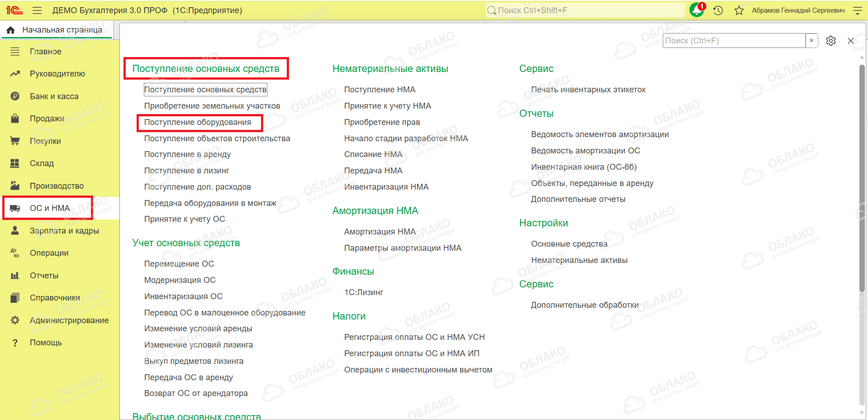Open Списание НМА link
868x420 pixels.
(x=373, y=154)
